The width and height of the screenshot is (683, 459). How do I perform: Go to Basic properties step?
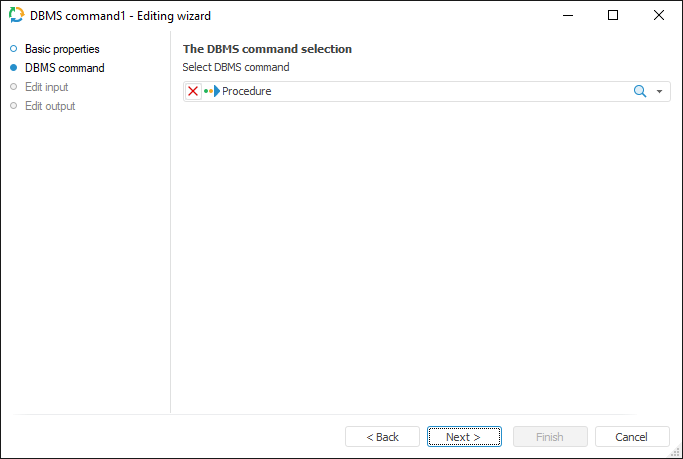tap(62, 49)
